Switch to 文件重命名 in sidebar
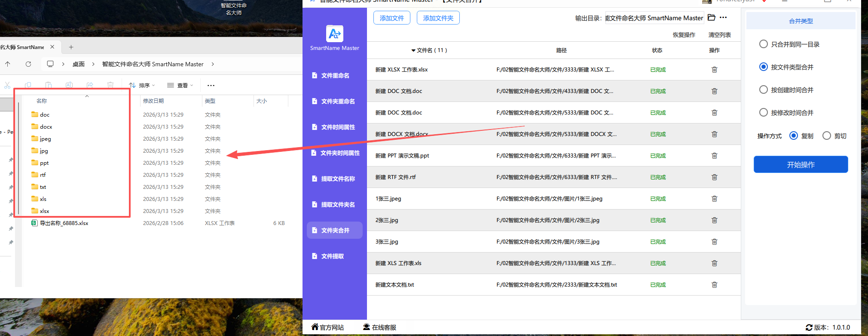The image size is (868, 336). click(x=335, y=76)
